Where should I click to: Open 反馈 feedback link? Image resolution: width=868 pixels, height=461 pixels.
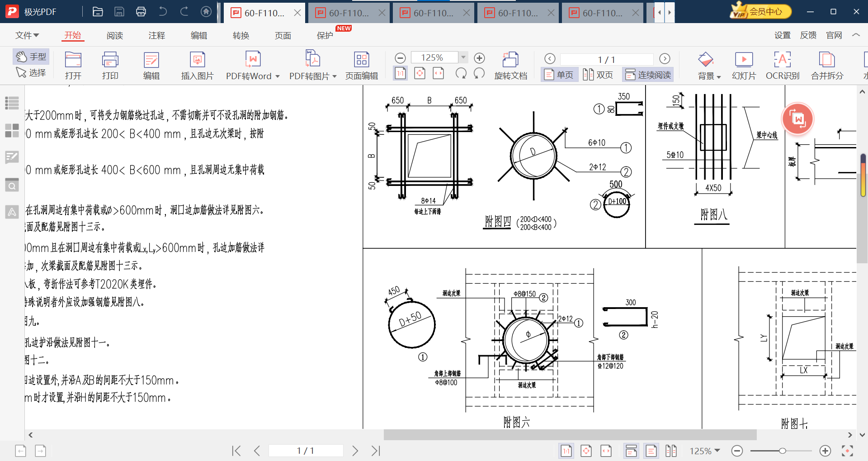808,35
